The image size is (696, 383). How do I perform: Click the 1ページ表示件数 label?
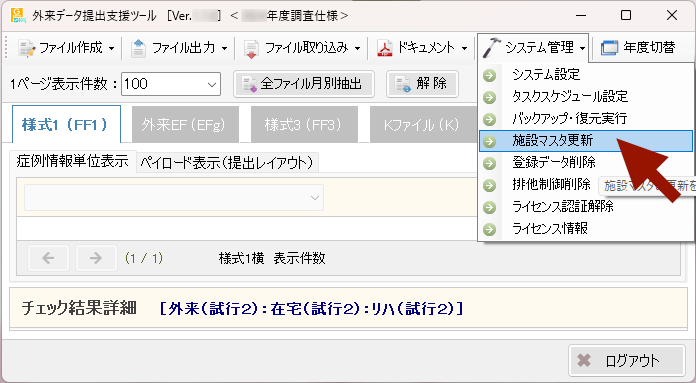click(63, 84)
